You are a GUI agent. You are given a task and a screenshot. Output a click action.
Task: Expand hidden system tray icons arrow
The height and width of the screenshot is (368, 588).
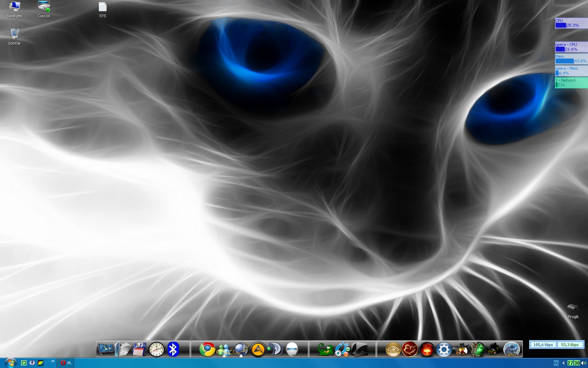(x=563, y=363)
